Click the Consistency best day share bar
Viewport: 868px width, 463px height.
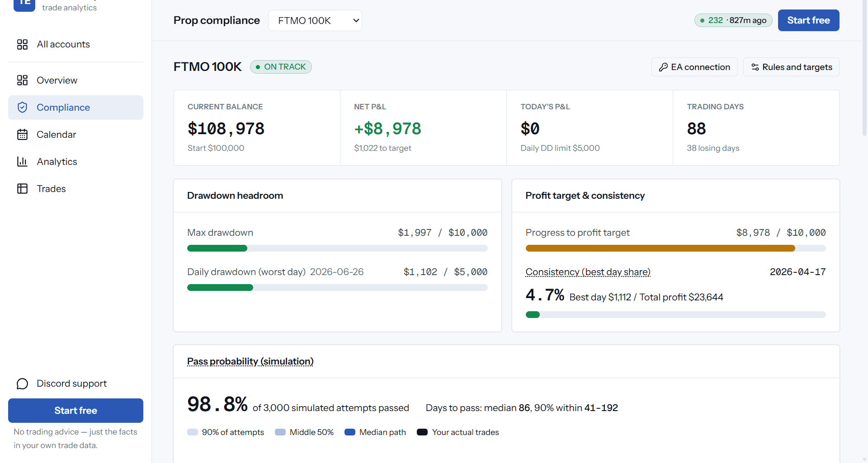675,314
